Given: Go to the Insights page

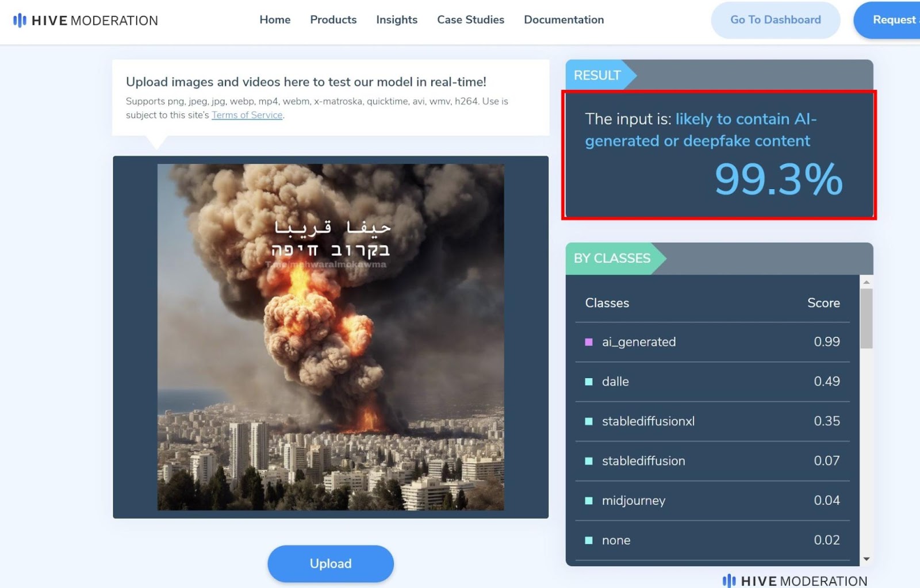Looking at the screenshot, I should (397, 20).
